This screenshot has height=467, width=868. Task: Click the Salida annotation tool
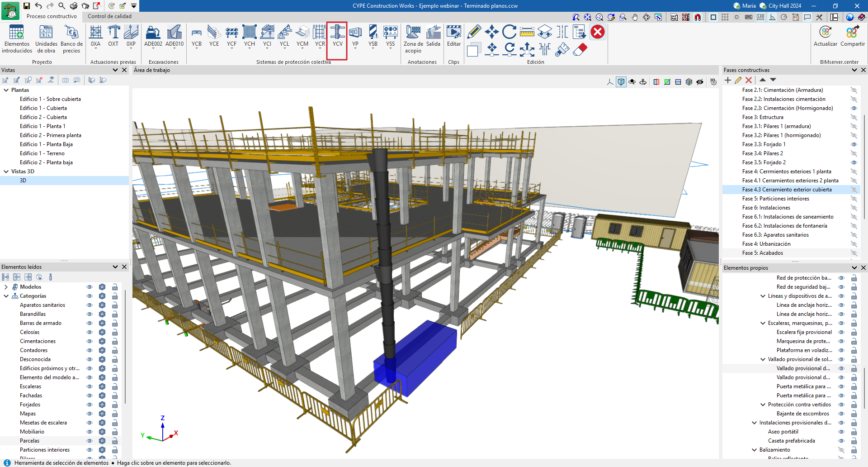coord(433,36)
